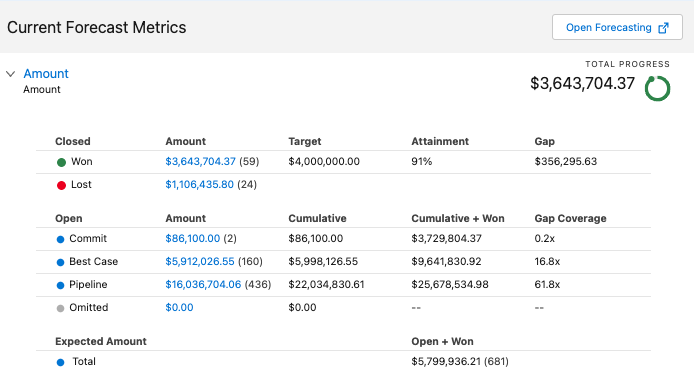Viewport: 694px width, 389px height.
Task: Open the Open Forecasting button
Action: (x=617, y=27)
